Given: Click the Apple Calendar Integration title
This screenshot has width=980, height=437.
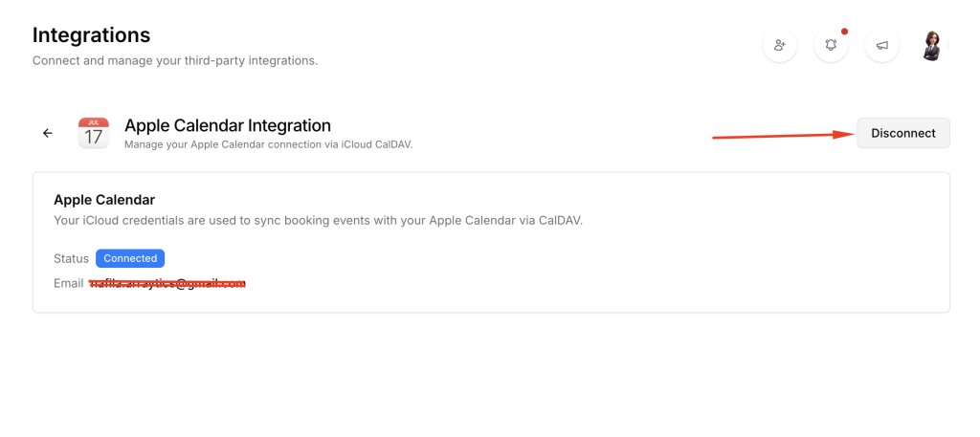Looking at the screenshot, I should 228,125.
